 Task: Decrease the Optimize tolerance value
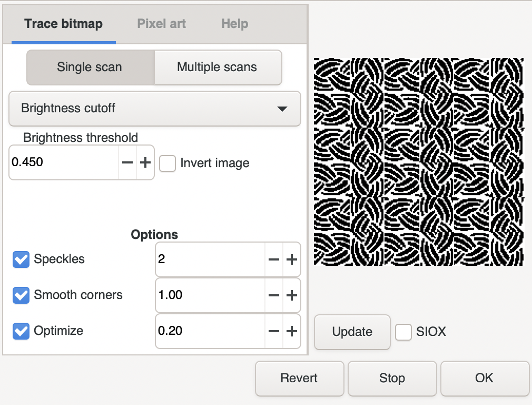(x=274, y=331)
